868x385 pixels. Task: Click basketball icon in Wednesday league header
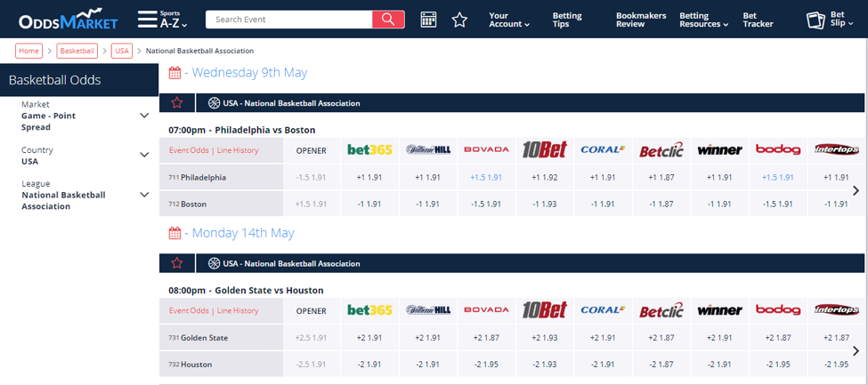tap(215, 103)
